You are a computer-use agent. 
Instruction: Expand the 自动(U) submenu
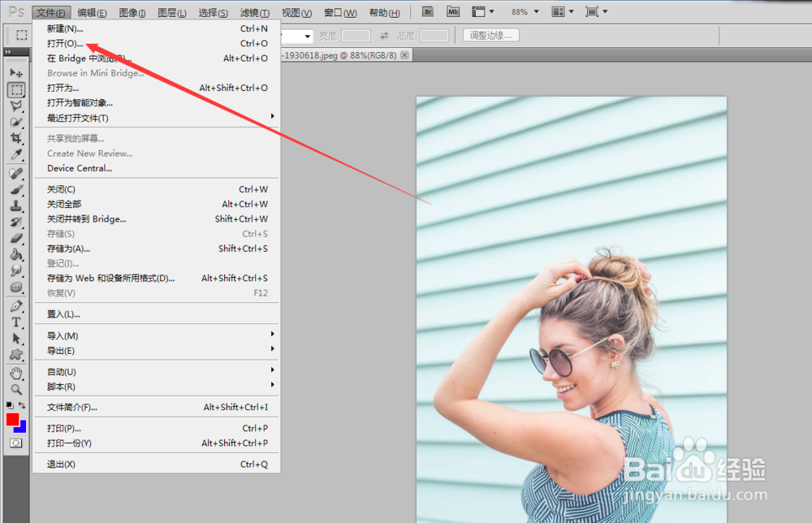(157, 372)
